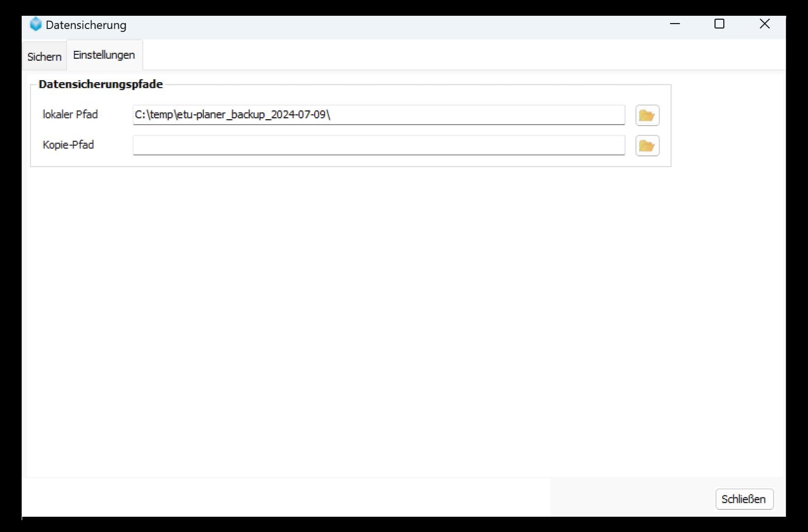Click the "lokaler Pfad" label text
Image resolution: width=808 pixels, height=532 pixels.
click(70, 114)
